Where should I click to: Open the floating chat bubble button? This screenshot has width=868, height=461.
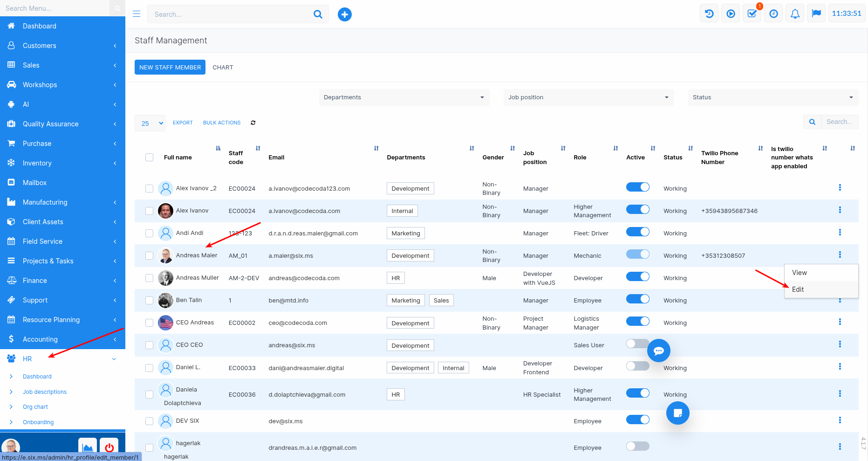click(x=658, y=351)
